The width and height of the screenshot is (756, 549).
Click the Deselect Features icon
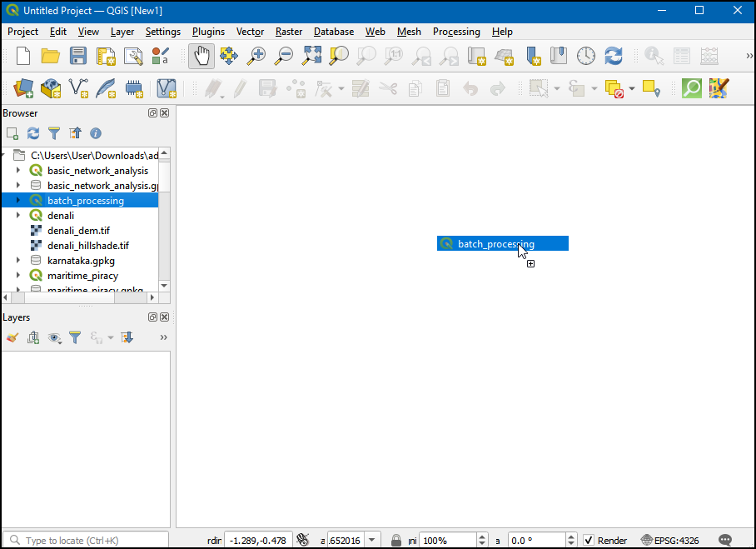[614, 89]
